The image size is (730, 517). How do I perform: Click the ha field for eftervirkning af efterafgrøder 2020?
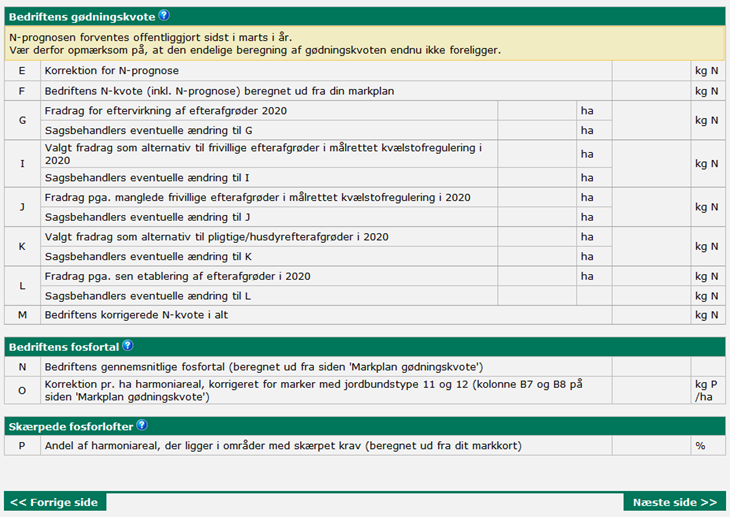click(x=537, y=110)
